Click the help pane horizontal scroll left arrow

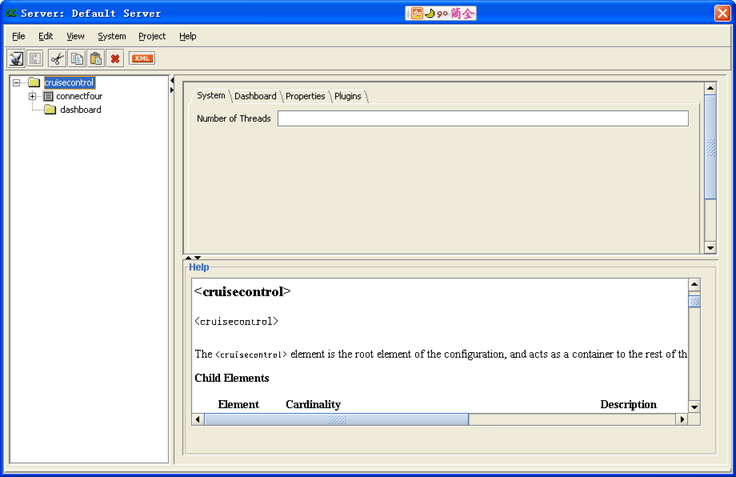point(198,419)
